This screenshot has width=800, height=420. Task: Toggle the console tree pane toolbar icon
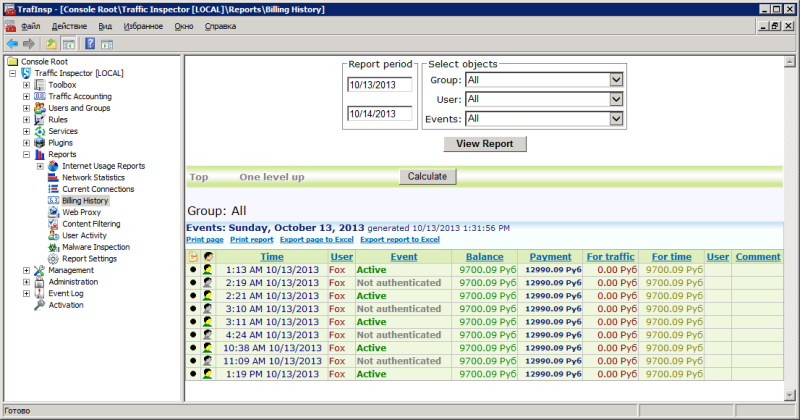point(68,44)
